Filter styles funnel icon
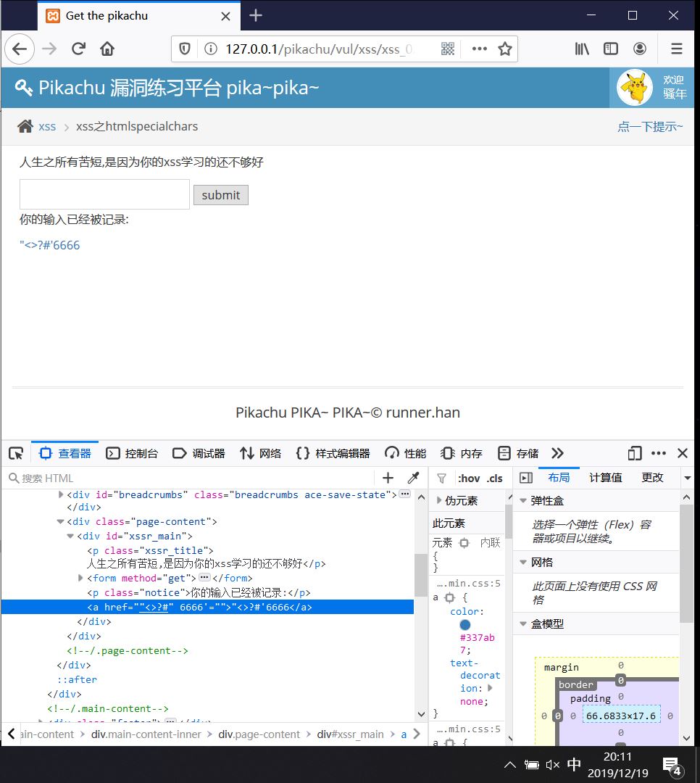The height and width of the screenshot is (783, 700). click(x=441, y=478)
